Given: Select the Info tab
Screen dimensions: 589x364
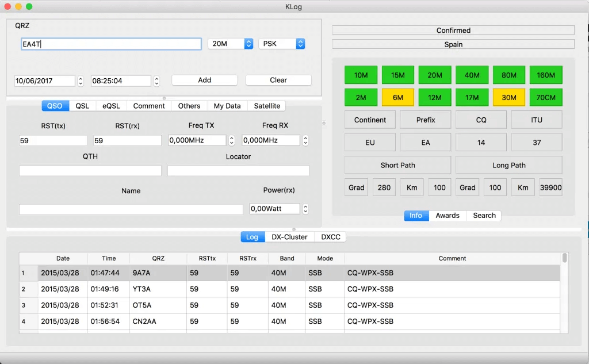Looking at the screenshot, I should click(x=416, y=216).
